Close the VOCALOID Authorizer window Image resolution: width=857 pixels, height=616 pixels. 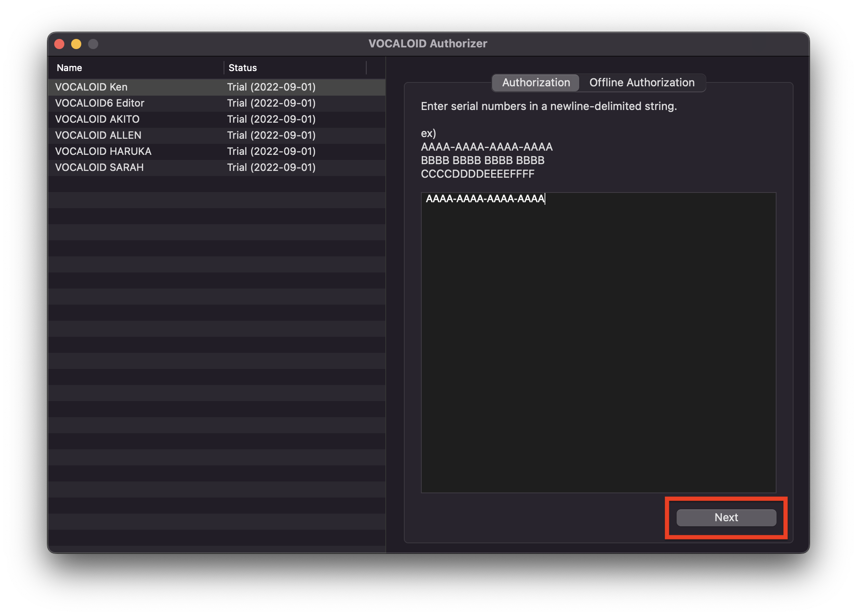60,43
